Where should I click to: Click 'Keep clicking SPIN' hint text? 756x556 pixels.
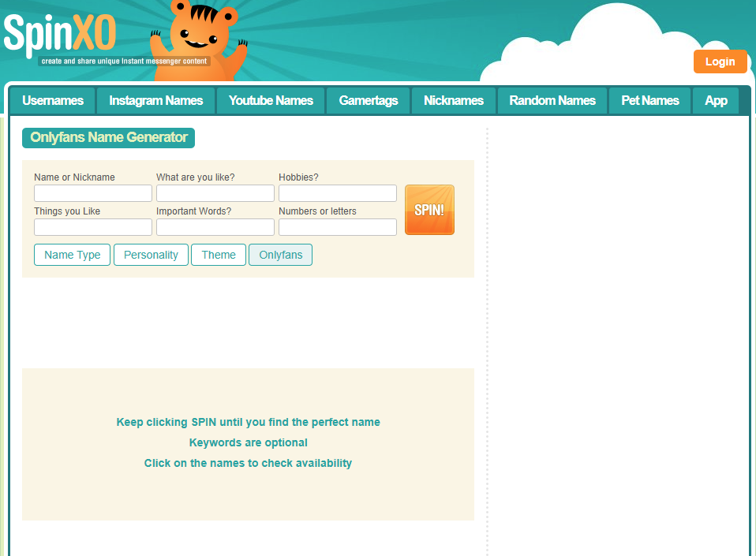point(249,422)
